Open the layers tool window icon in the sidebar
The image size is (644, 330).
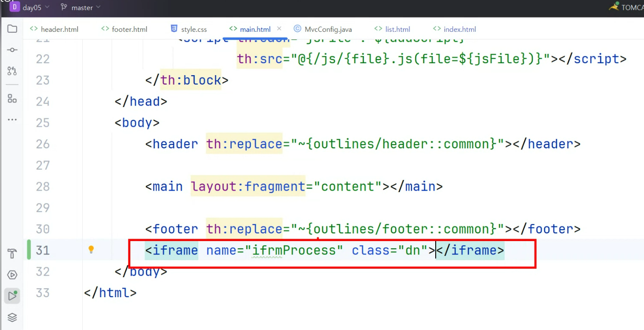(x=12, y=317)
